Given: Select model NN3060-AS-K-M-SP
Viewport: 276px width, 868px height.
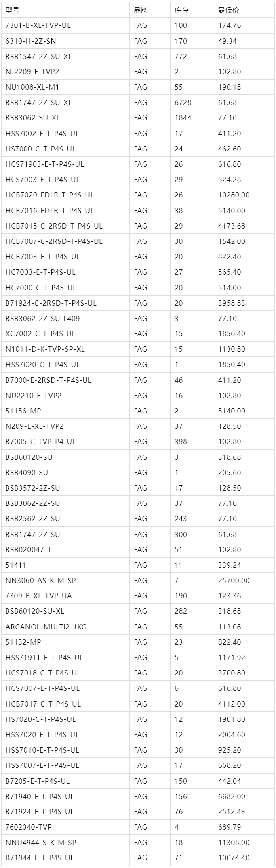Looking at the screenshot, I should point(41,581).
